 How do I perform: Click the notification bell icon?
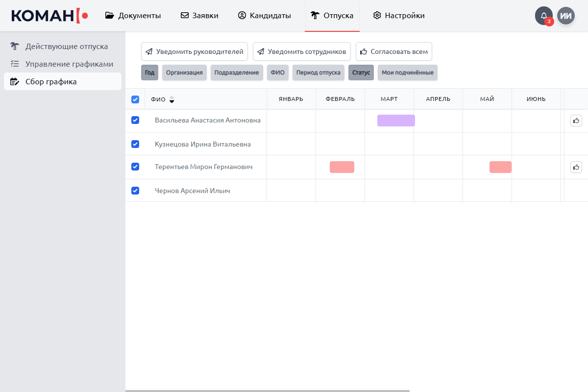[543, 16]
